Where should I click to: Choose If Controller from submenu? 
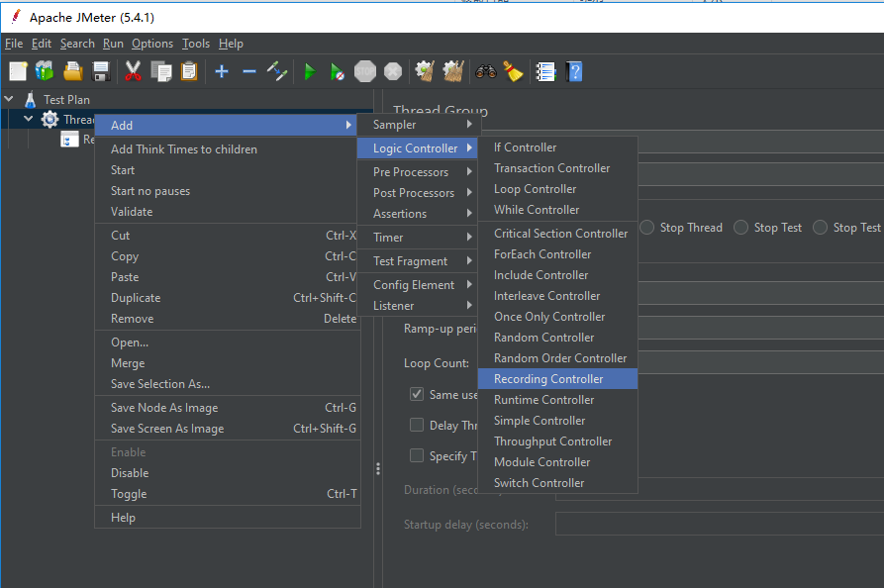click(x=557, y=147)
